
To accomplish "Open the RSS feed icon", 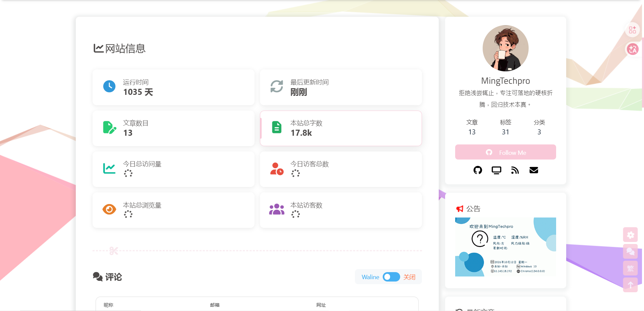I will pyautogui.click(x=515, y=170).
